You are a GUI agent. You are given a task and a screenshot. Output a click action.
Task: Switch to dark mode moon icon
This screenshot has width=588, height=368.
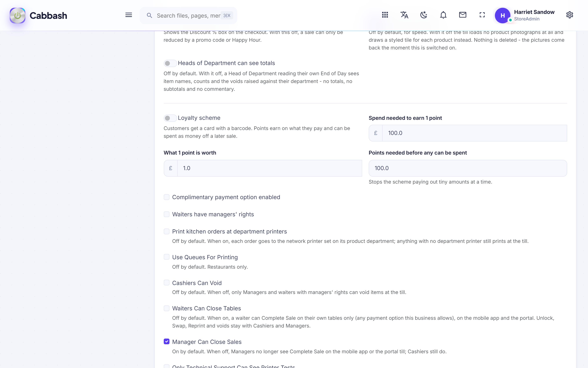pos(424,15)
